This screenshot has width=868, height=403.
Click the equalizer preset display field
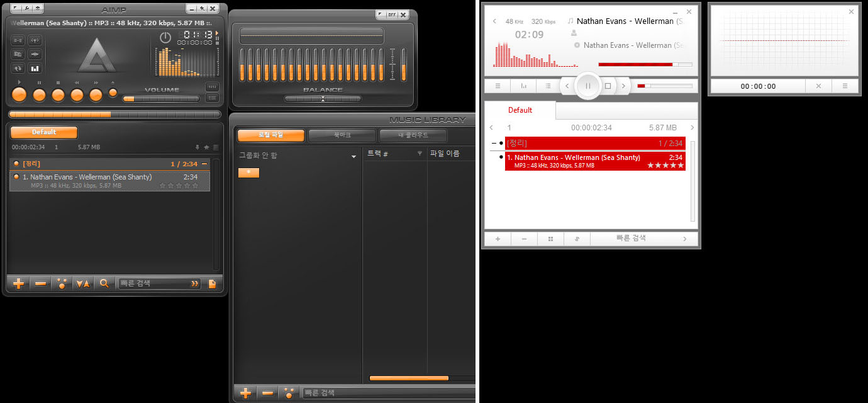click(x=312, y=36)
